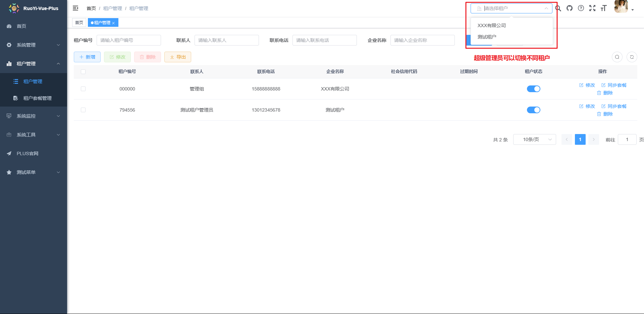Toggle tenant status switch for XXX有限公司

pos(533,89)
